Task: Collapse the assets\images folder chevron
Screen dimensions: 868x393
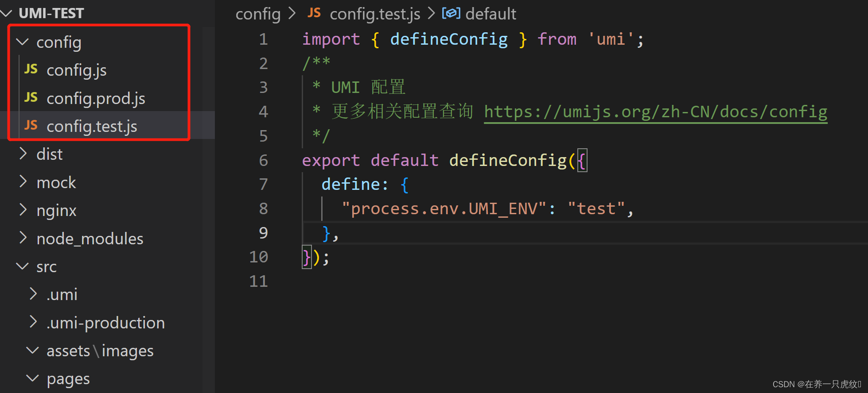Action: tap(32, 350)
